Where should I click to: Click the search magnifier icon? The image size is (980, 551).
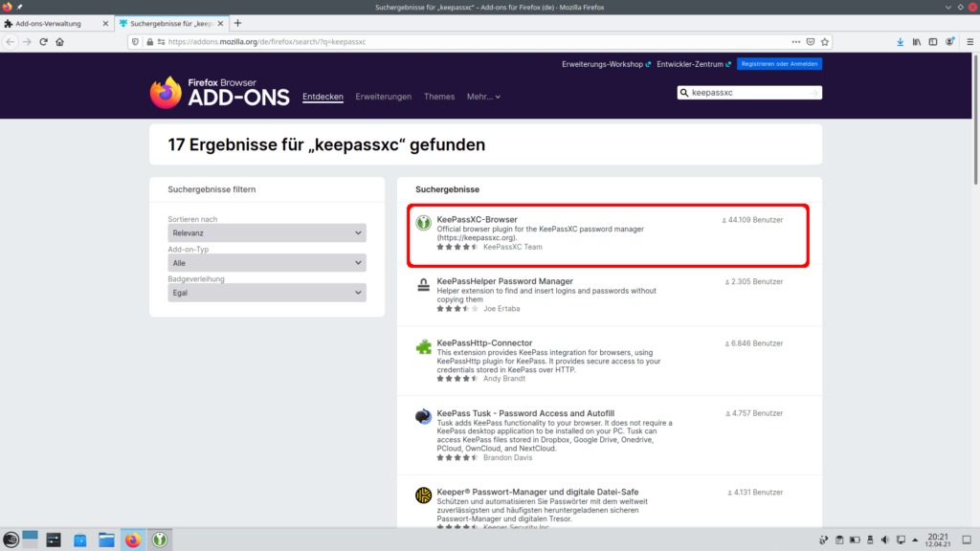tap(684, 93)
